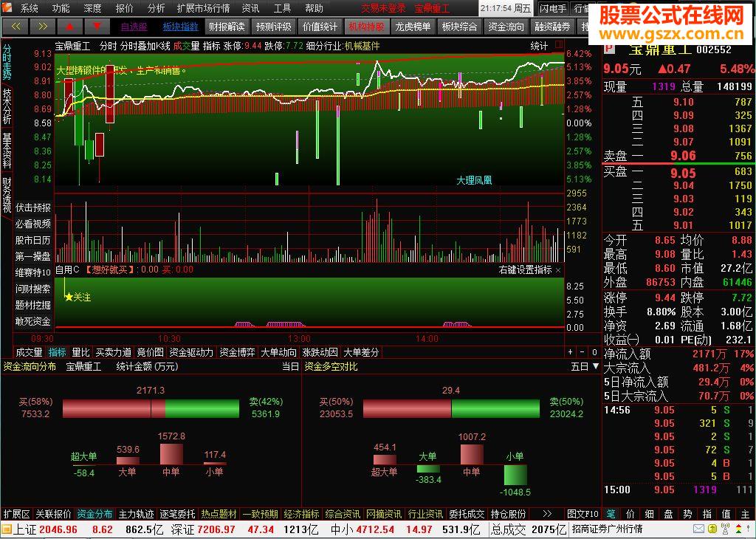Click the 机构持股 toolbar button
Viewport: 756px width, 539px height.
(366, 27)
